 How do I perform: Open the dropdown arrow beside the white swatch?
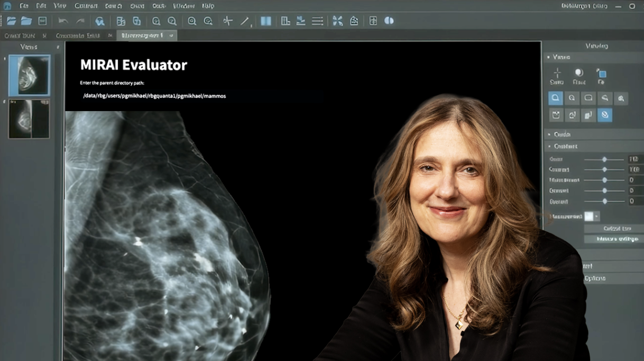pos(597,216)
